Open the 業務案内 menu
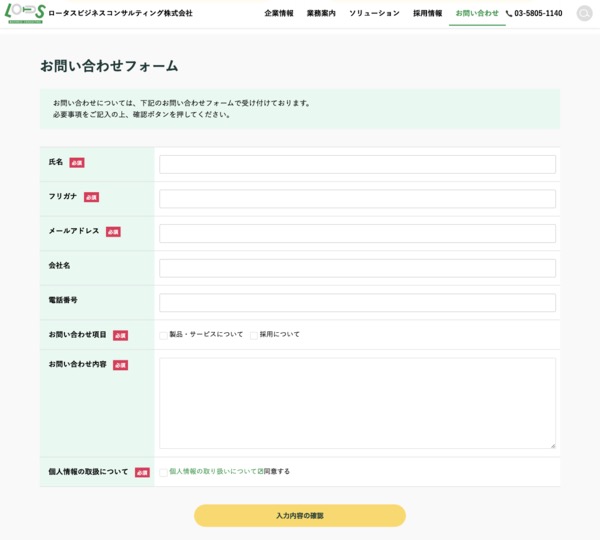Image resolution: width=600 pixels, height=540 pixels. (x=321, y=13)
